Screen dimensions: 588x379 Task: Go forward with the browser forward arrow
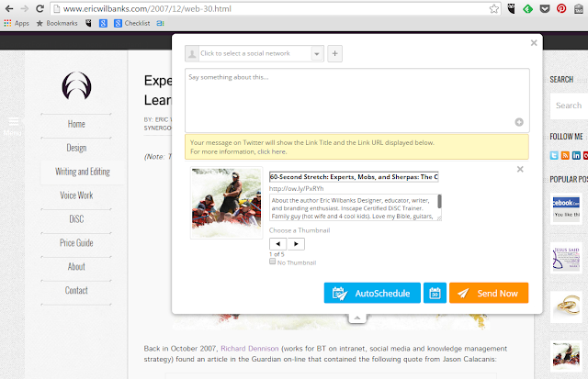coord(25,8)
